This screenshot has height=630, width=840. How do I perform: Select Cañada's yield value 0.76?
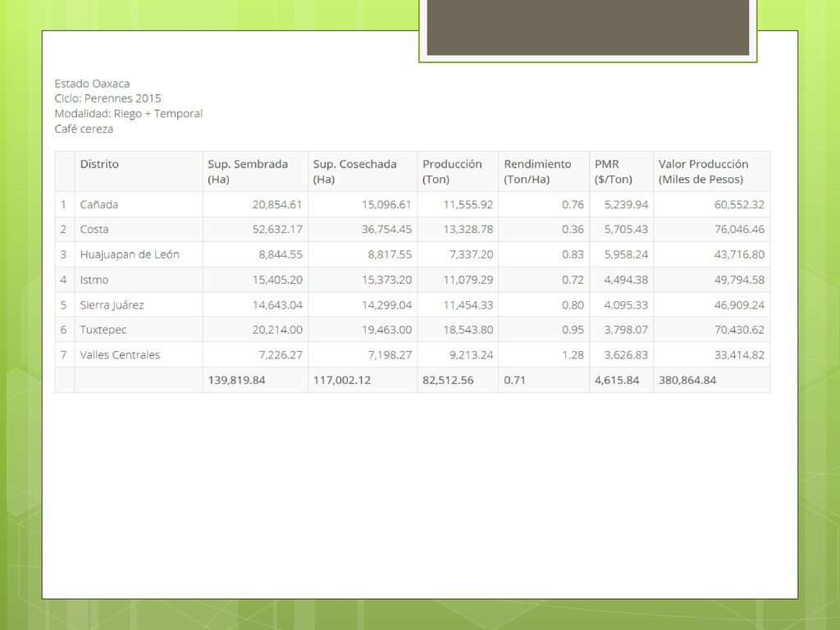tap(573, 204)
